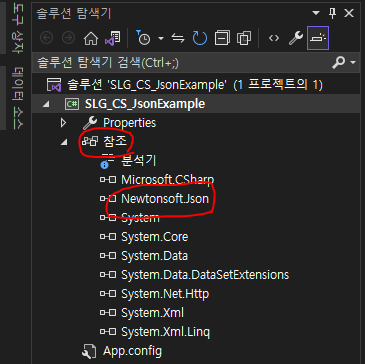
Task: Open Pending Changes Filter dropdown arrow
Action: click(161, 39)
